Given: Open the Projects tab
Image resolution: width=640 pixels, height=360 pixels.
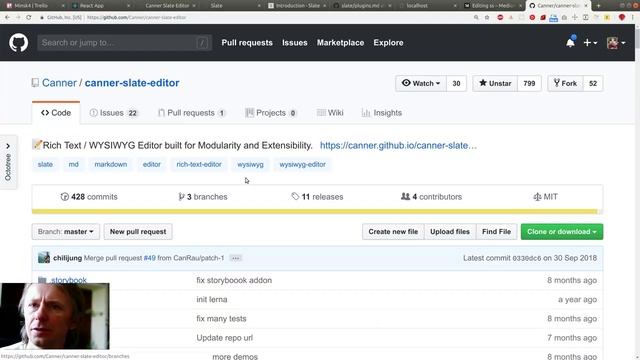Looking at the screenshot, I should click(x=271, y=113).
